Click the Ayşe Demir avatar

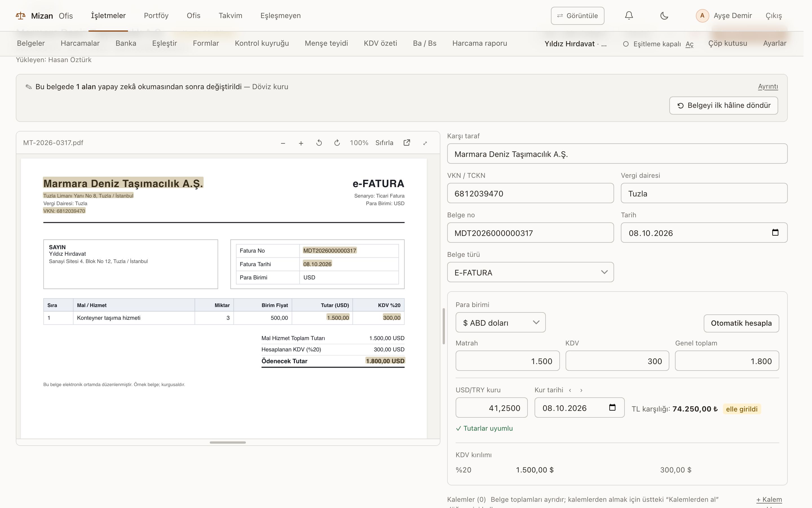(x=702, y=16)
